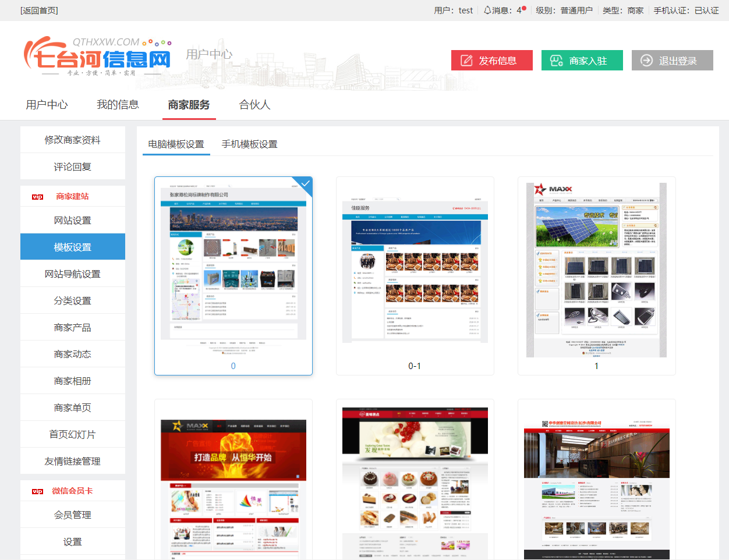Open 商家相册 in the sidebar
Screen dimensions: 729x560
[x=73, y=381]
